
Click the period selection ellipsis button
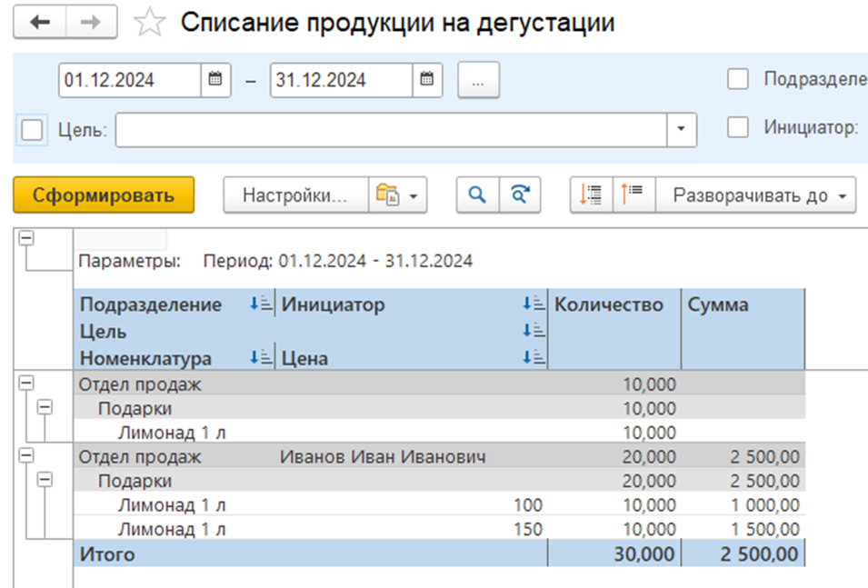pyautogui.click(x=478, y=80)
